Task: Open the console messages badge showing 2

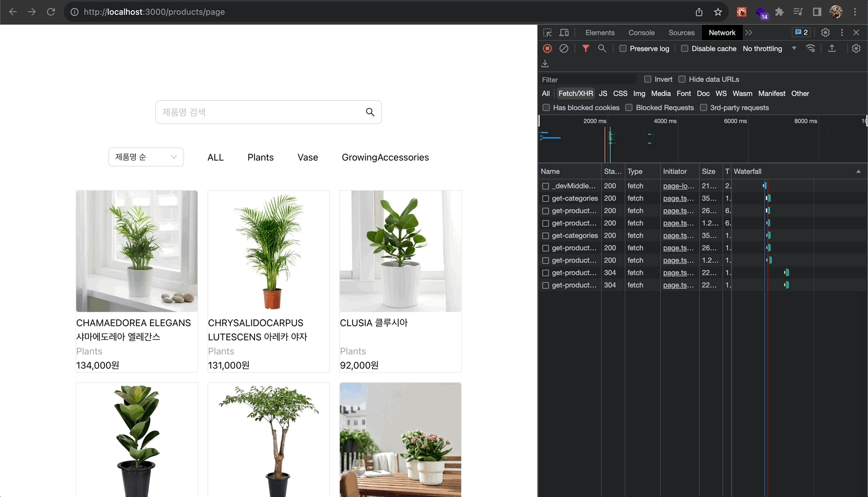Action: 801,32
